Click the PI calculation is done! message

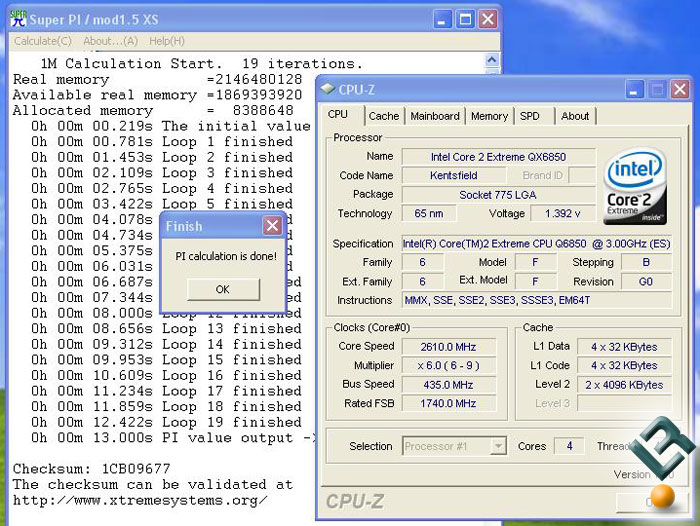click(x=226, y=256)
